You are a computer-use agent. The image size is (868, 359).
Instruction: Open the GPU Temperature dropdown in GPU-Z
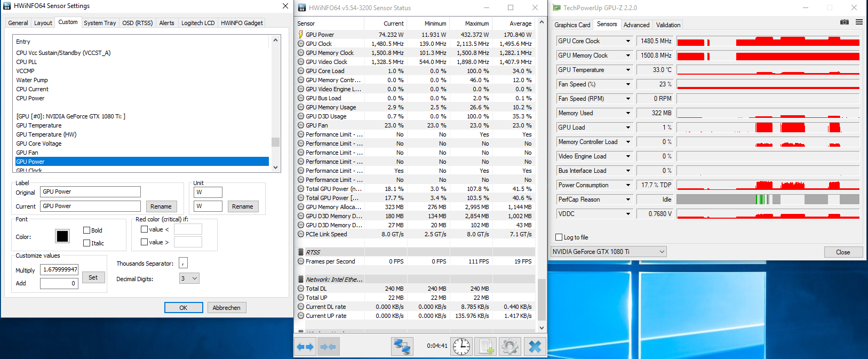628,70
